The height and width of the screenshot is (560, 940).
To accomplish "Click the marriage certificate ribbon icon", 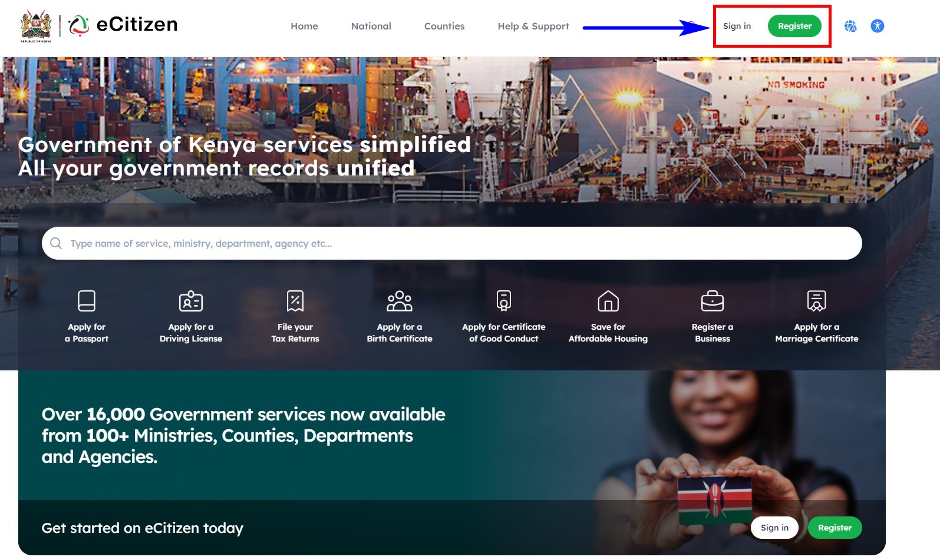I will click(817, 301).
